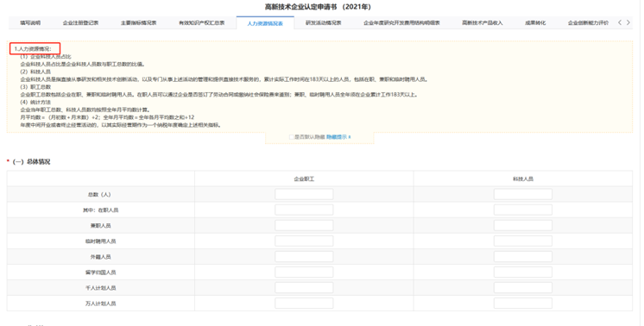Image resolution: width=644 pixels, height=326 pixels.
Task: Tick the 是否默认隐藏 checkbox
Action: (x=292, y=137)
